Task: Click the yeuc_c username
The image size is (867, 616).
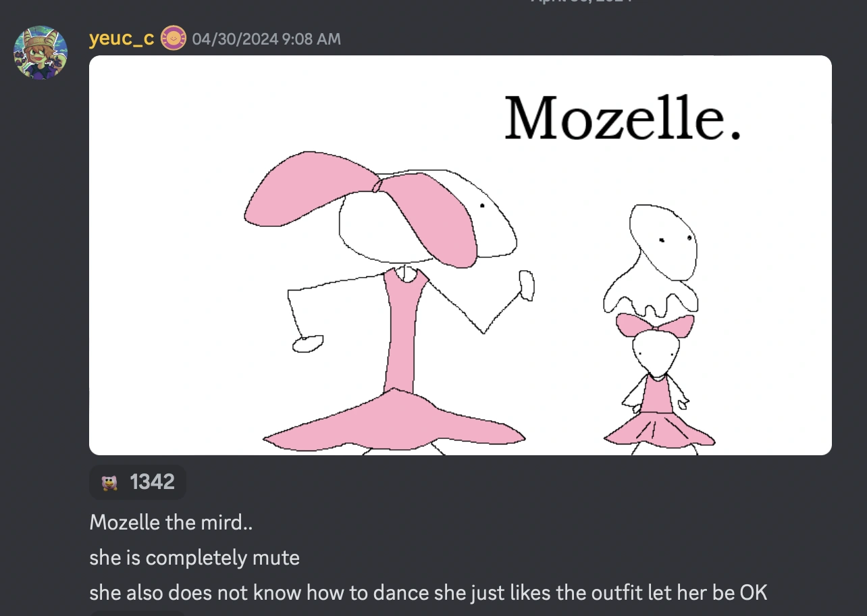Action: 122,38
